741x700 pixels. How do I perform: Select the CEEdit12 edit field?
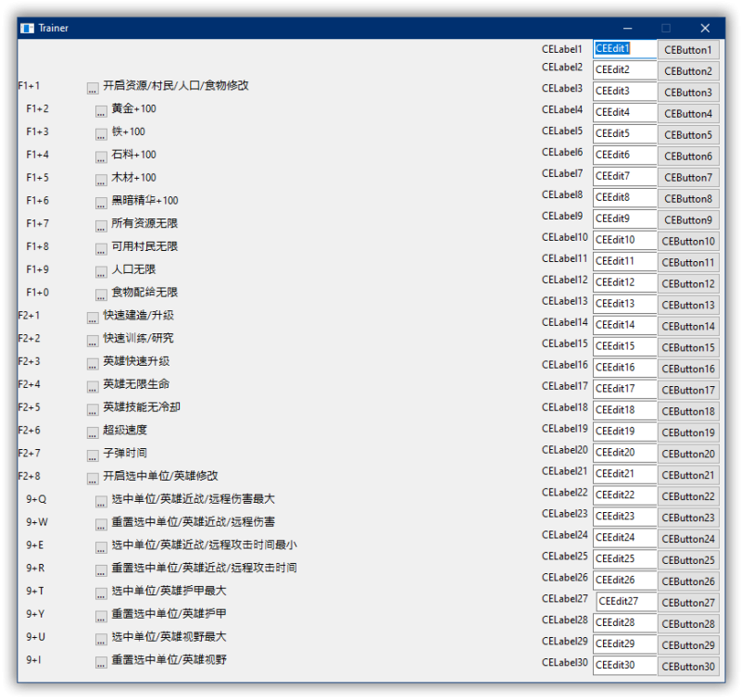tap(624, 283)
